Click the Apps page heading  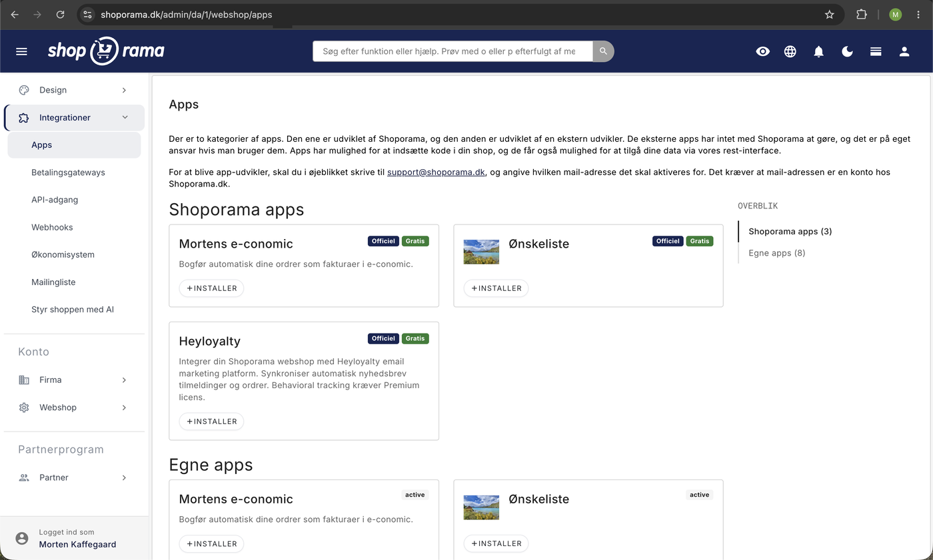coord(184,105)
